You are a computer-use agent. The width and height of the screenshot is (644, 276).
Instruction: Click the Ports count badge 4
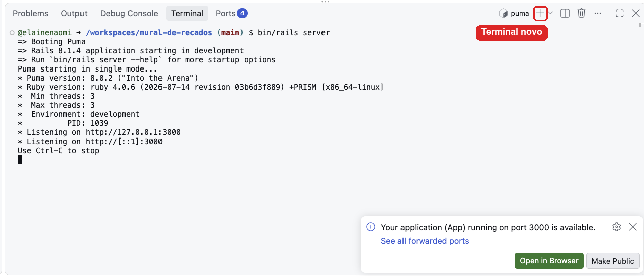(242, 13)
